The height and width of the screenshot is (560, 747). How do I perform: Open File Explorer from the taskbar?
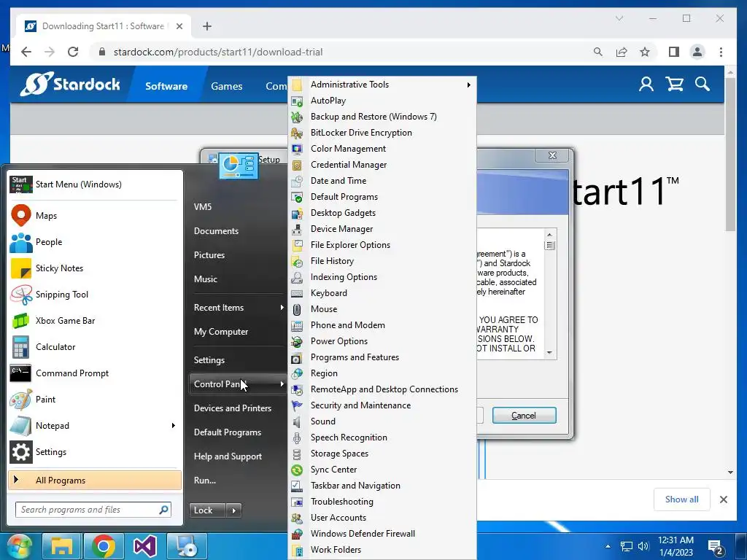click(x=62, y=546)
